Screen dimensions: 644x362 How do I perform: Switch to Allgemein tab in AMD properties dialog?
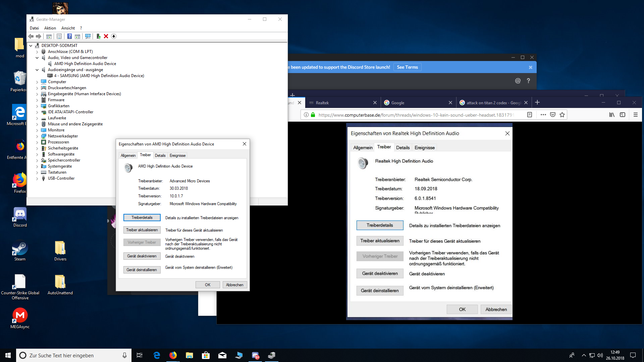coord(128,156)
